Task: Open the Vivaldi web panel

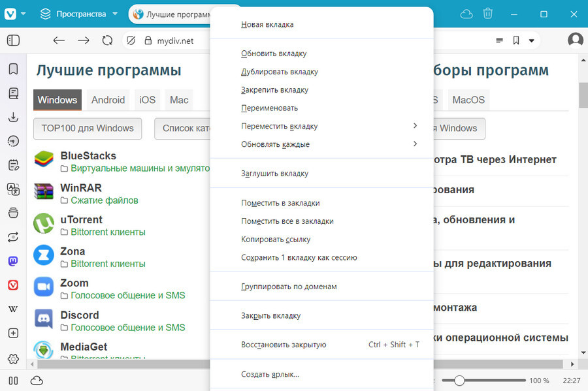Action: pos(13,285)
